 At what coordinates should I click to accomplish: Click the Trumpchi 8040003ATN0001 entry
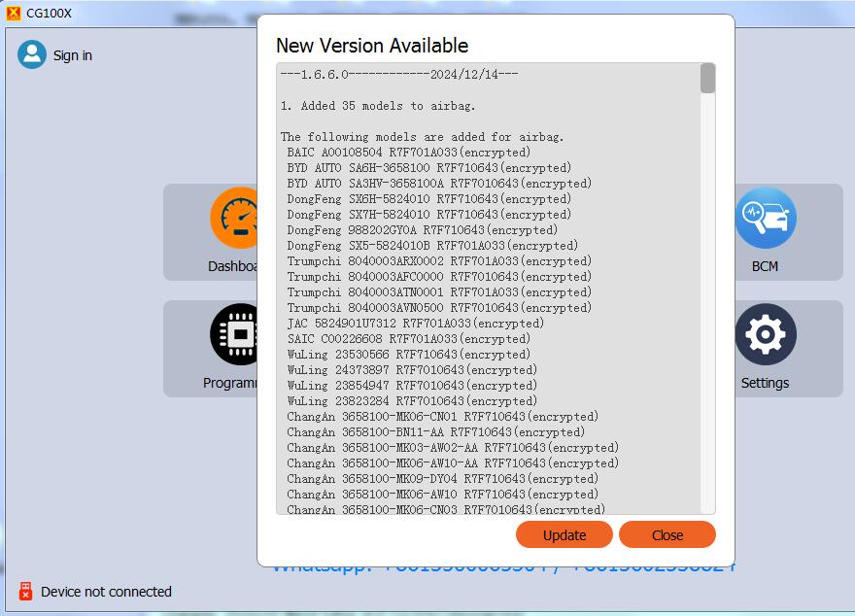(439, 292)
